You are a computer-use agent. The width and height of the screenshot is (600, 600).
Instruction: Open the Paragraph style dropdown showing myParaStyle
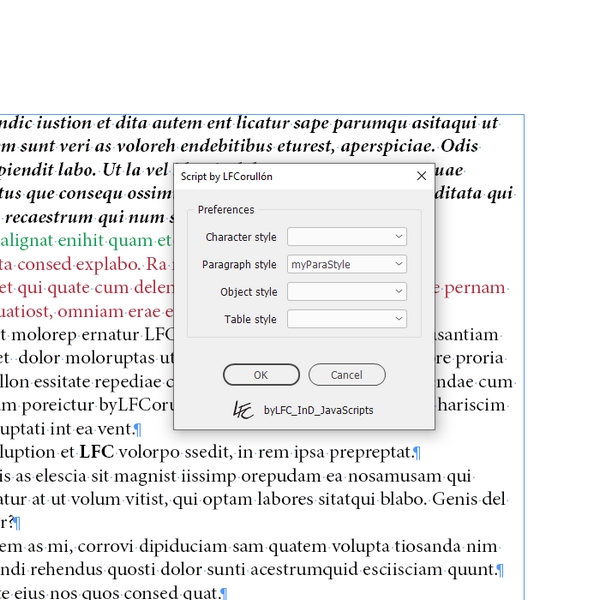coord(347,264)
